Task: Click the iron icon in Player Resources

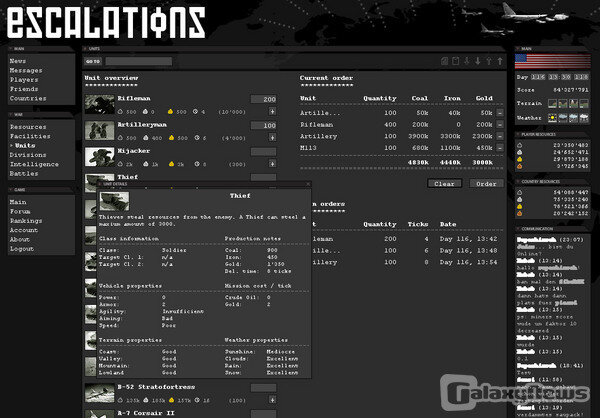Action: 520,152
